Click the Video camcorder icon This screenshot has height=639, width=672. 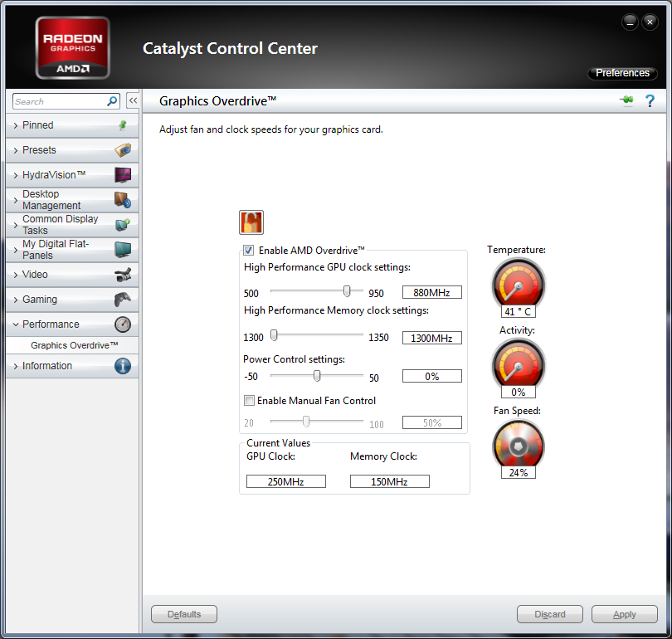coord(123,275)
